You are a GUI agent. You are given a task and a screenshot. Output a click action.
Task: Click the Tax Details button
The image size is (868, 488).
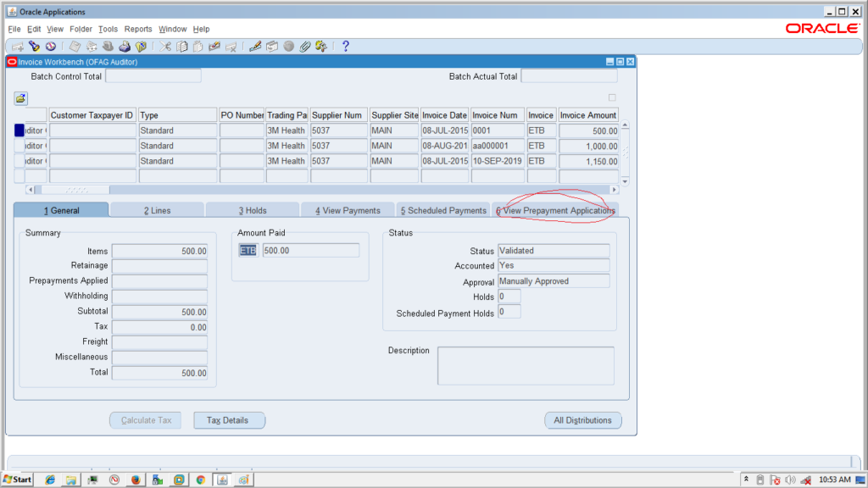pyautogui.click(x=227, y=420)
